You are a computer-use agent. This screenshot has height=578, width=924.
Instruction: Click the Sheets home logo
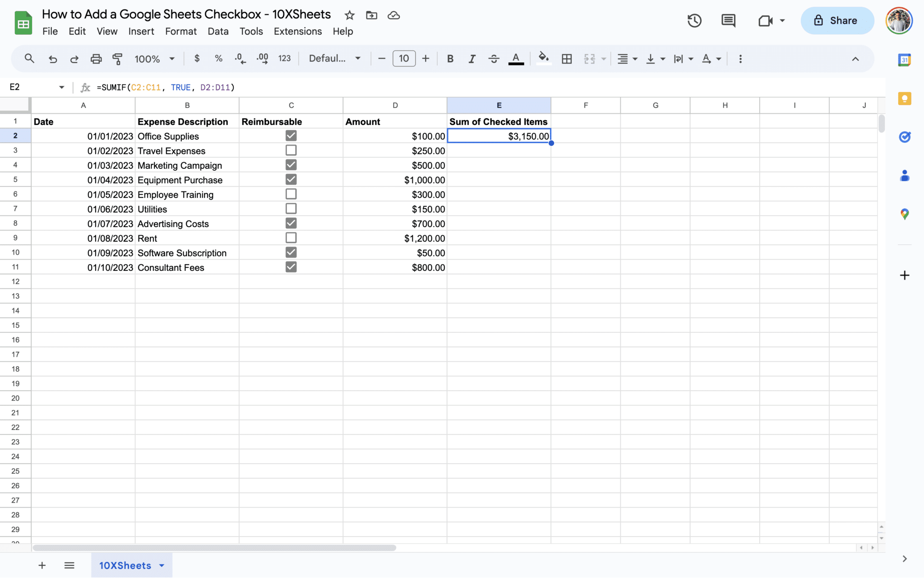tap(23, 23)
